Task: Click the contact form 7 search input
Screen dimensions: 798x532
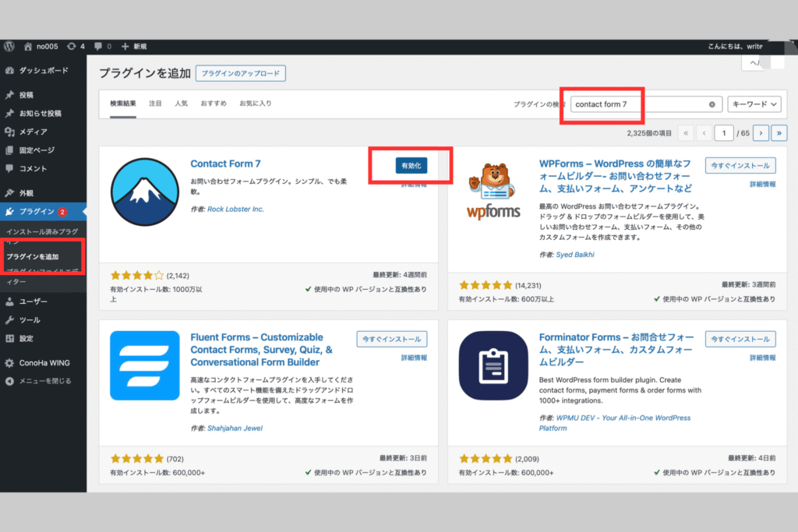Action: [639, 104]
